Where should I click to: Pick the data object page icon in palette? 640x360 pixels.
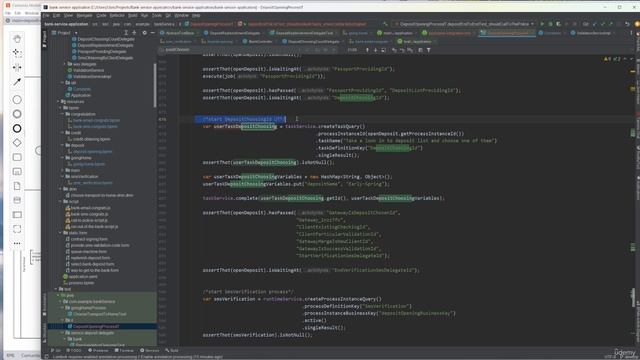[17, 186]
